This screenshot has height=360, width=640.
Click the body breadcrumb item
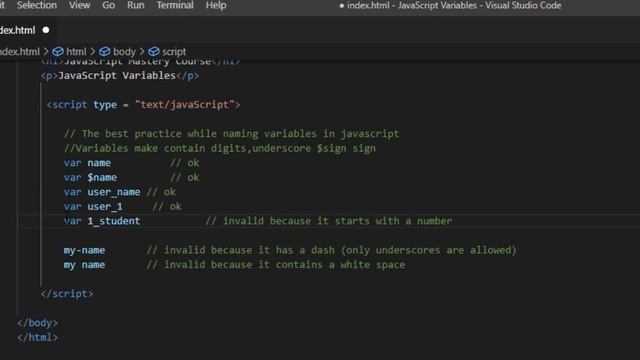click(124, 52)
